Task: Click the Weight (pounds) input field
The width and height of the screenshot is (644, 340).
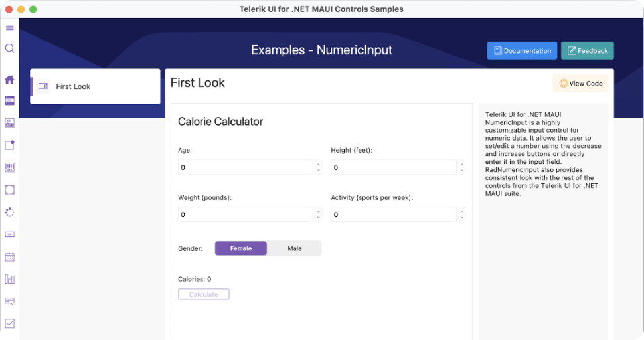Action: point(244,214)
